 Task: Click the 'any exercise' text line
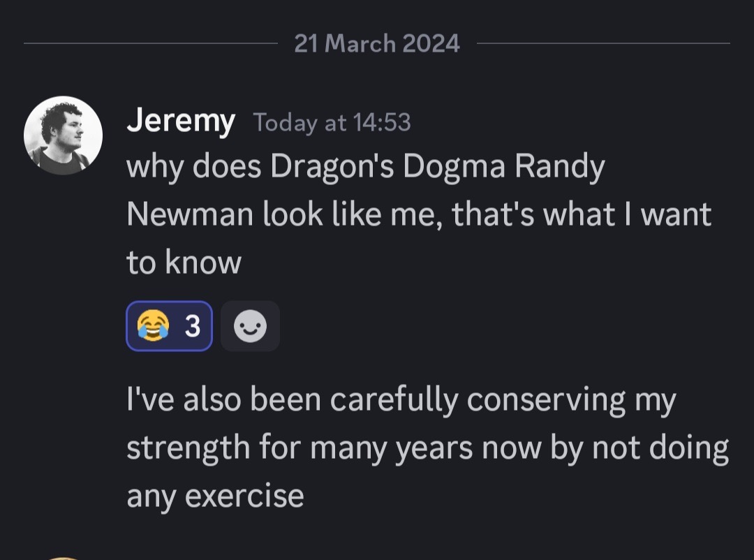point(216,496)
